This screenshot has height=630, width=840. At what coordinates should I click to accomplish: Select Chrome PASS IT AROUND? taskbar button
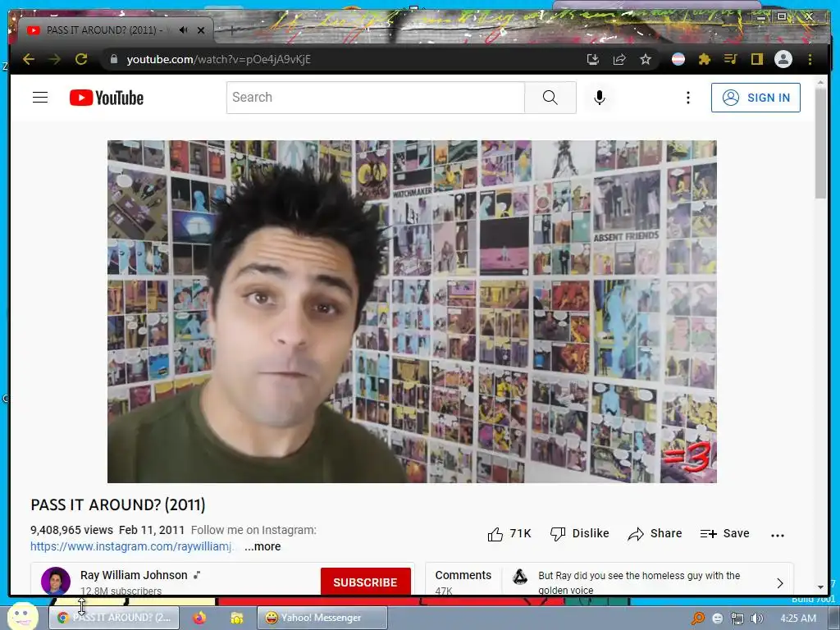(113, 618)
